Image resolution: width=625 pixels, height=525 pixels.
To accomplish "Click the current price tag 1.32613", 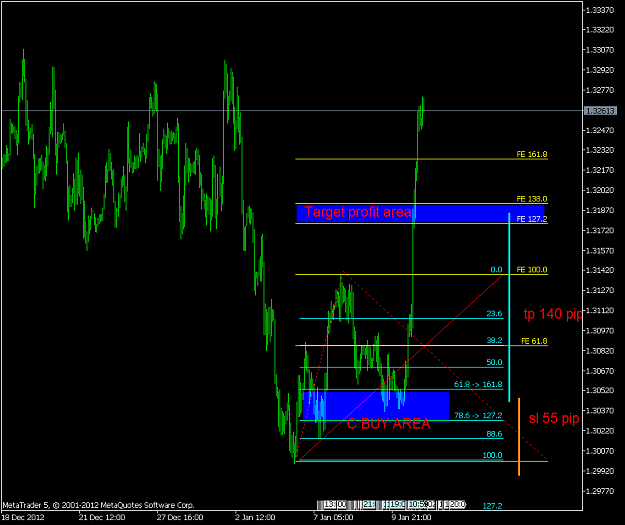I will click(x=600, y=111).
